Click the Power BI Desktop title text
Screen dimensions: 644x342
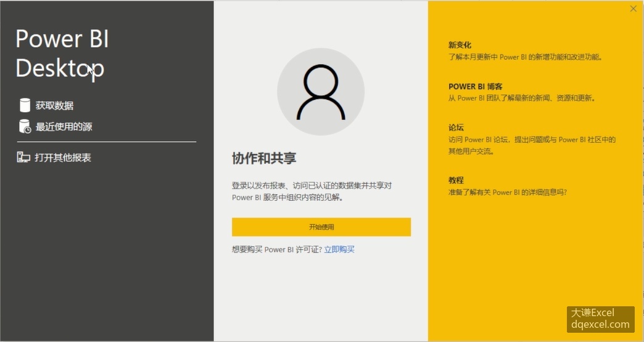click(62, 54)
